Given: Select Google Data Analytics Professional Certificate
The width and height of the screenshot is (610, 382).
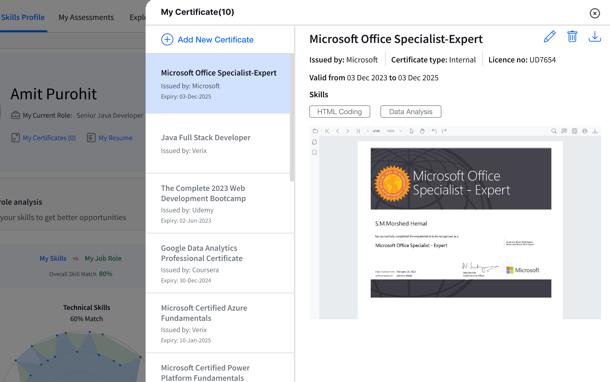Looking at the screenshot, I should pyautogui.click(x=220, y=263).
